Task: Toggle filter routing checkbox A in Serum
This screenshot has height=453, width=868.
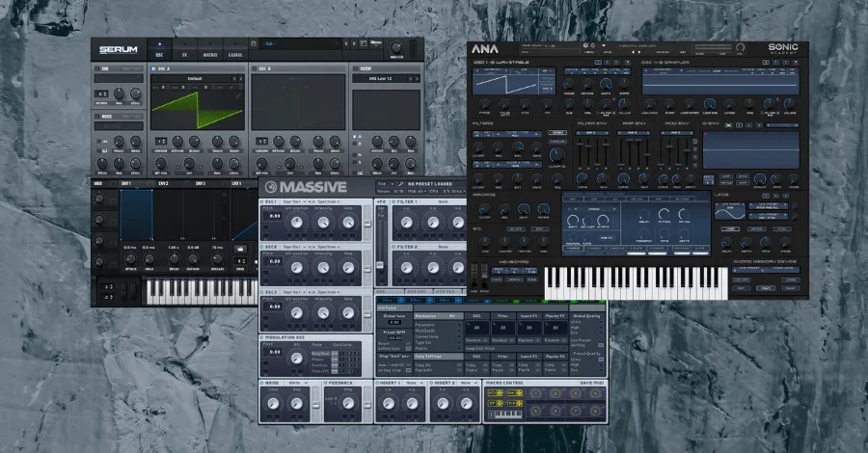Action: (355, 137)
